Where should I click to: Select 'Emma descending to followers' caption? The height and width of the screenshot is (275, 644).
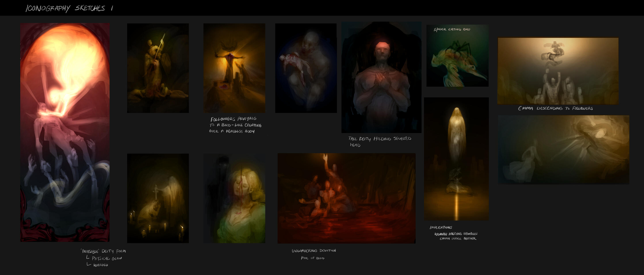pos(555,108)
